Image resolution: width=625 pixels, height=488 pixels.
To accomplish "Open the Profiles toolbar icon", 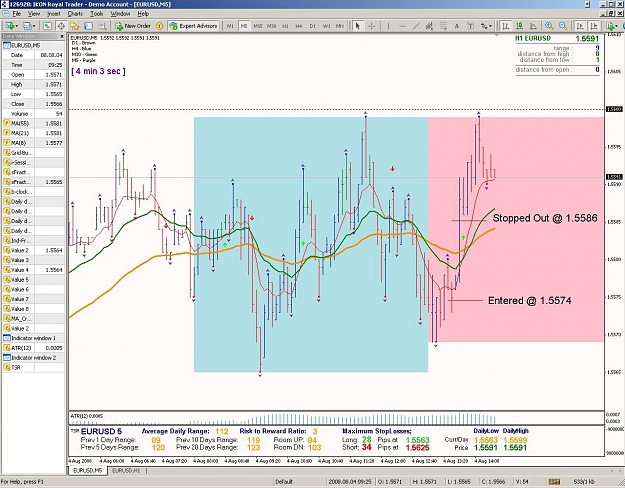I will point(27,26).
